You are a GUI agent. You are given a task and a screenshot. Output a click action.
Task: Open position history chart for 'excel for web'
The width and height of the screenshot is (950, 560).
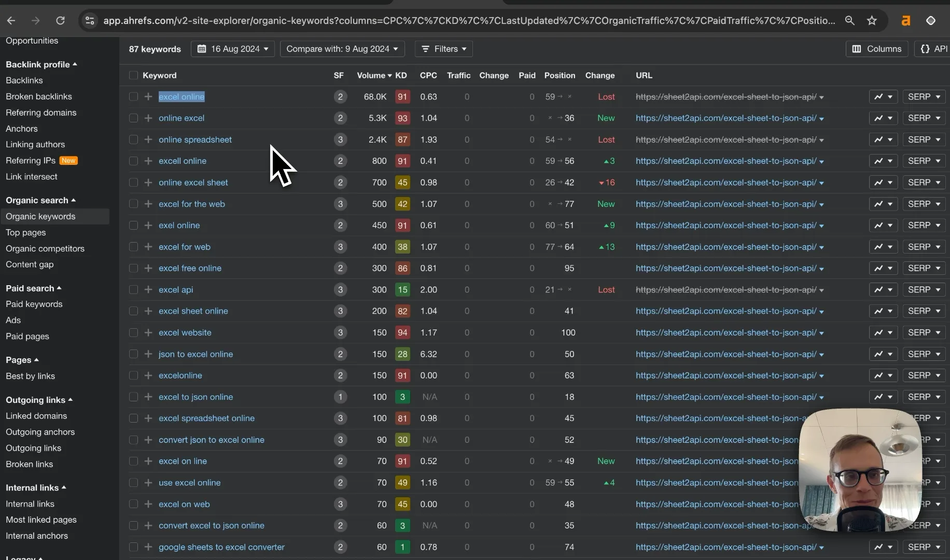coord(883,247)
